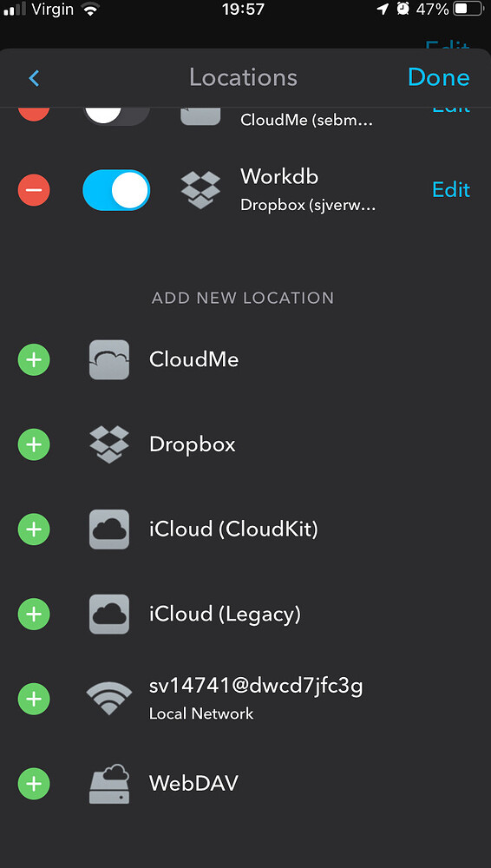The height and width of the screenshot is (868, 491).
Task: Tap the WebDAV server drive icon
Action: (x=109, y=783)
